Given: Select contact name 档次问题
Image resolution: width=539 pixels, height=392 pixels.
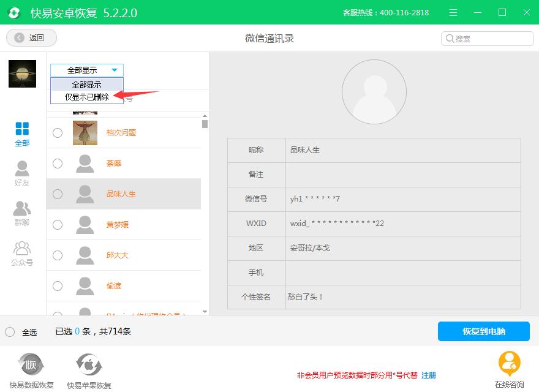Looking at the screenshot, I should (121, 133).
